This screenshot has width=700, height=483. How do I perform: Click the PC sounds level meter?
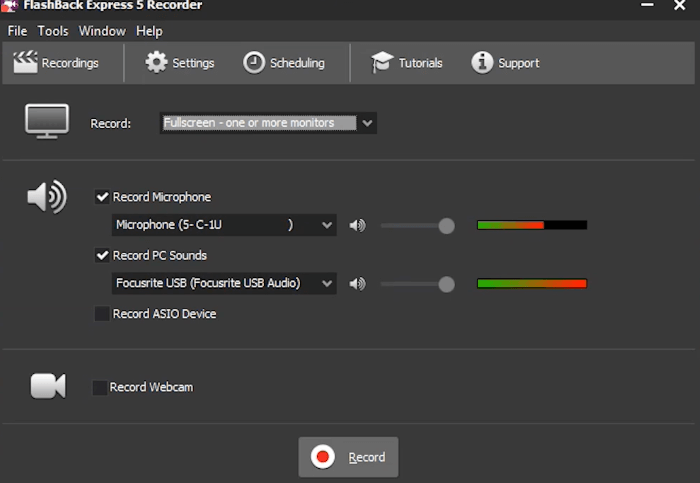pyautogui.click(x=532, y=283)
